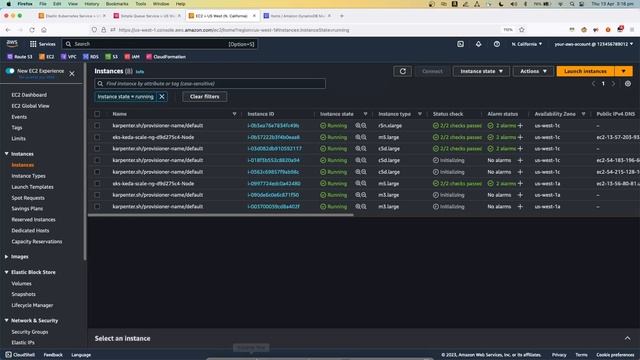The image size is (640, 360).
Task: Close the EC2 sidebar navigation panel
Action: pos(72,73)
